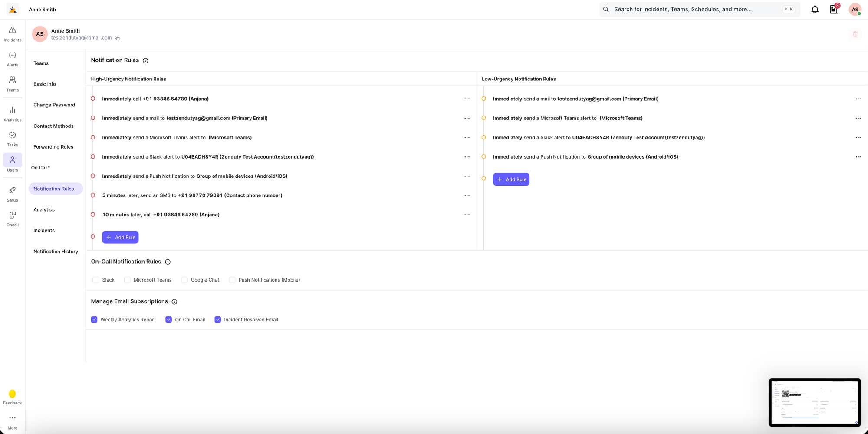This screenshot has width=868, height=434.
Task: Click the delete user trash icon
Action: (855, 34)
